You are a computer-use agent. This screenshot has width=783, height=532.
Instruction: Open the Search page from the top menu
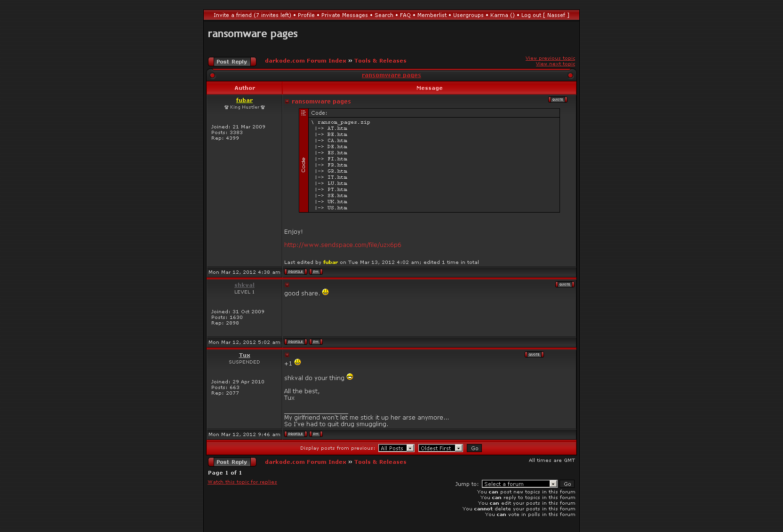(384, 15)
